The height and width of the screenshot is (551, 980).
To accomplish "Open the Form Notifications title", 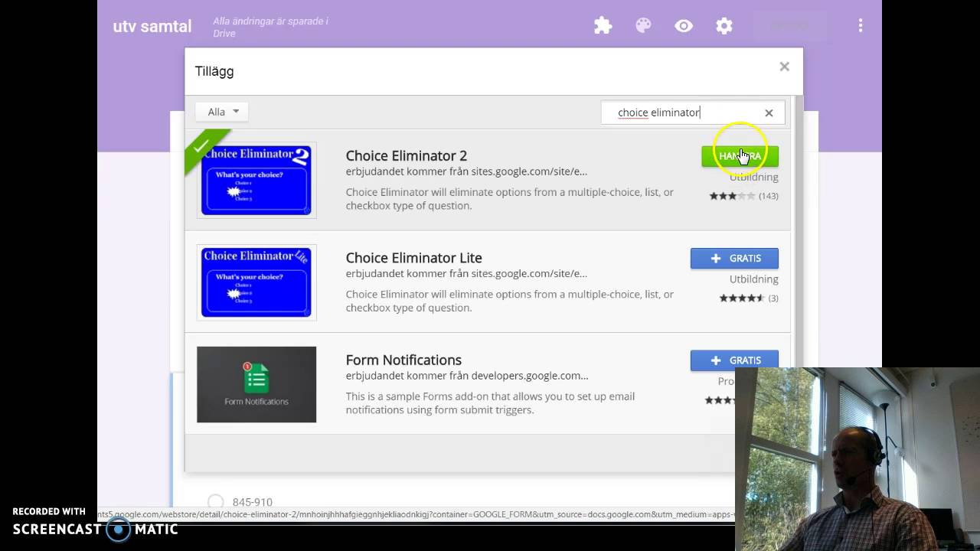I will coord(403,360).
